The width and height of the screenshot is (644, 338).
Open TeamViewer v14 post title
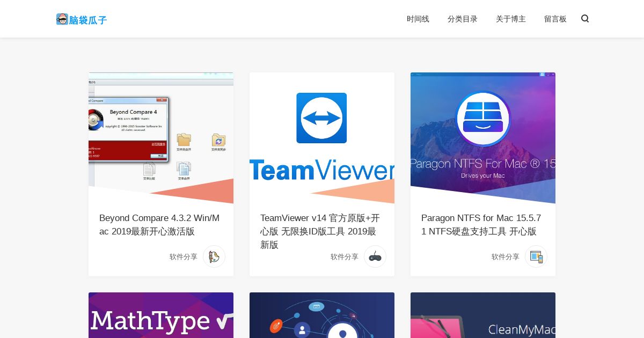[320, 231]
